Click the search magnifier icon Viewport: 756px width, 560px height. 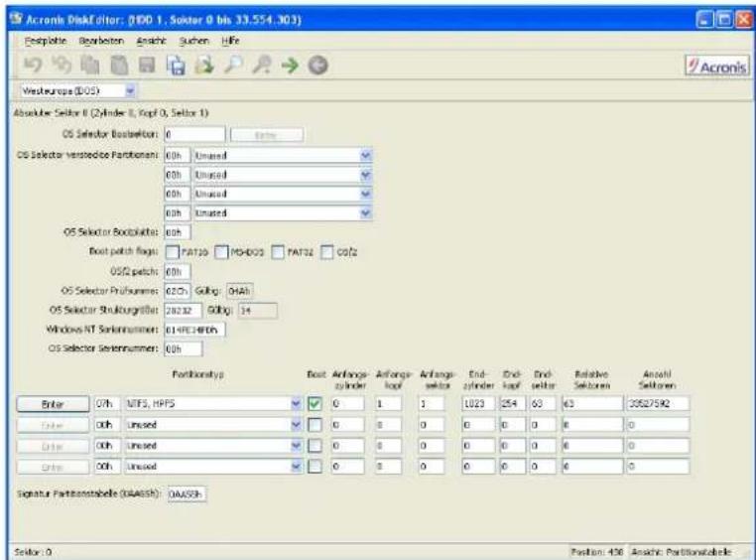click(x=233, y=66)
